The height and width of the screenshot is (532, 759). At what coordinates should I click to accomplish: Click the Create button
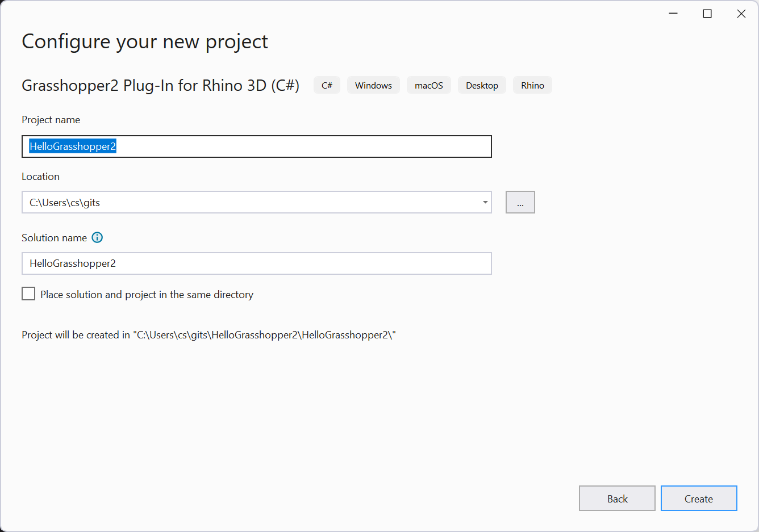[x=699, y=499]
